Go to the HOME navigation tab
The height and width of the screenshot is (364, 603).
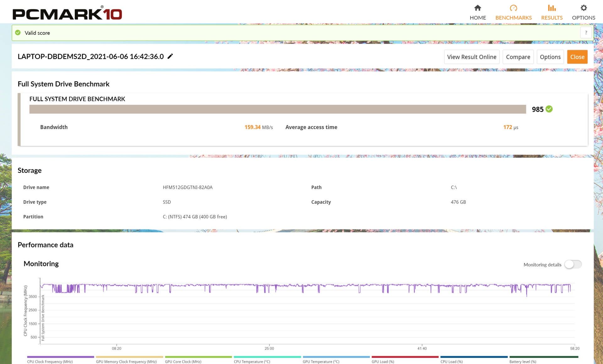(x=478, y=12)
